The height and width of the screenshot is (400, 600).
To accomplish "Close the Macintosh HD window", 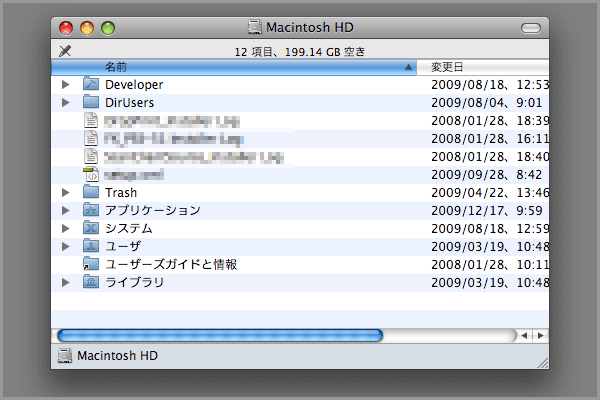I will pyautogui.click(x=66, y=28).
